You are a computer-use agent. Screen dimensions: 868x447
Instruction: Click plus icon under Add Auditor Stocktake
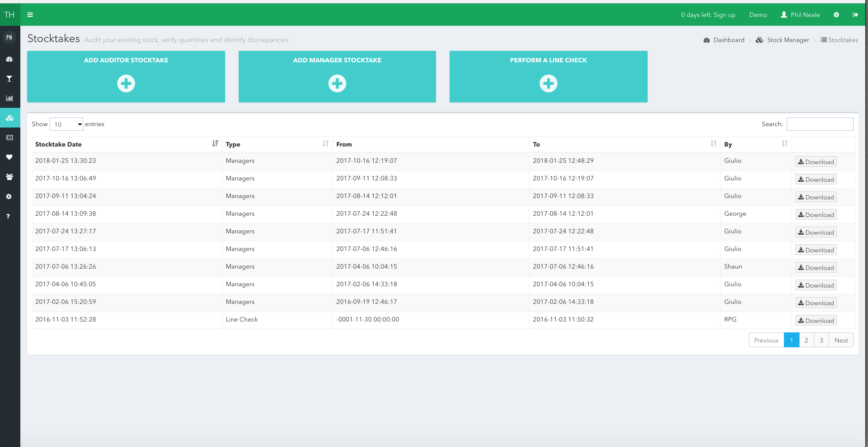pyautogui.click(x=126, y=83)
